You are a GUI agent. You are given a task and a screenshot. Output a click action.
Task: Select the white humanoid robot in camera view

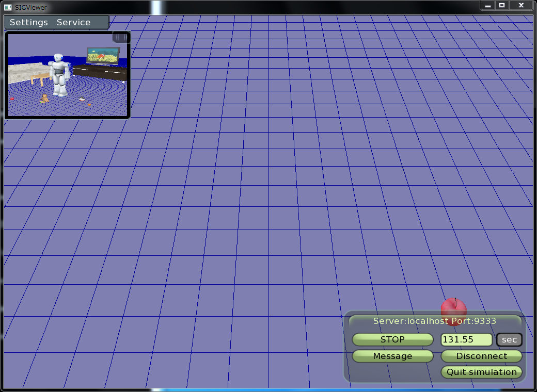point(60,74)
